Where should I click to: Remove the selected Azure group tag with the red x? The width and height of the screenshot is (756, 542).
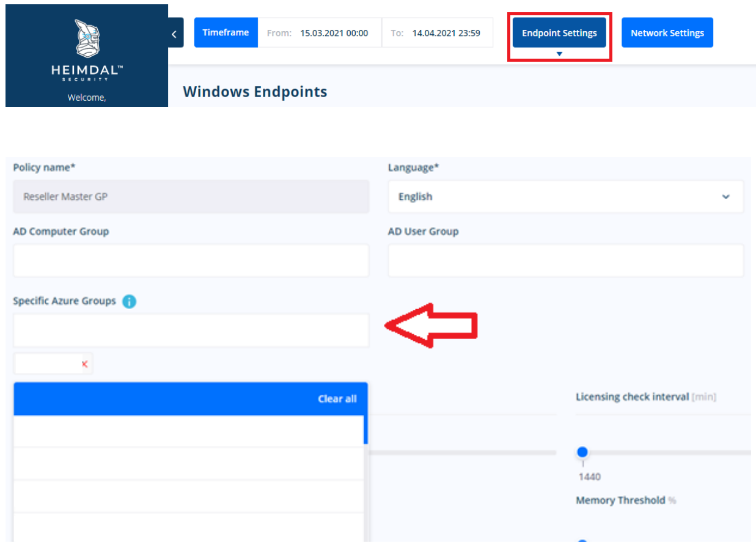[x=84, y=364]
